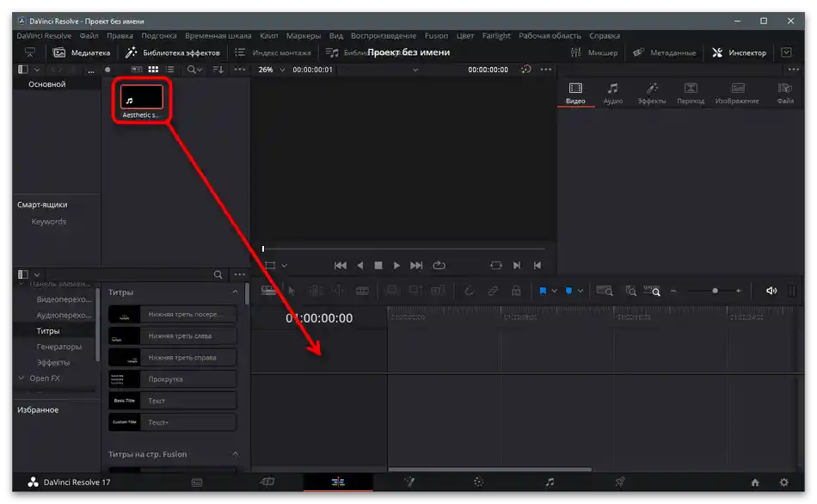Select the Текст+ title preset
Viewport: 817px width, 504px height.
(173, 422)
